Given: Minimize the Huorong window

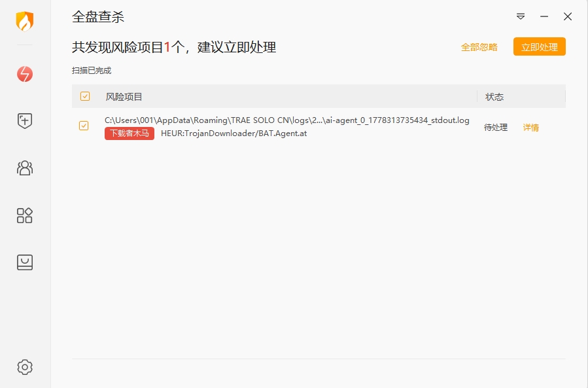Looking at the screenshot, I should [544, 16].
